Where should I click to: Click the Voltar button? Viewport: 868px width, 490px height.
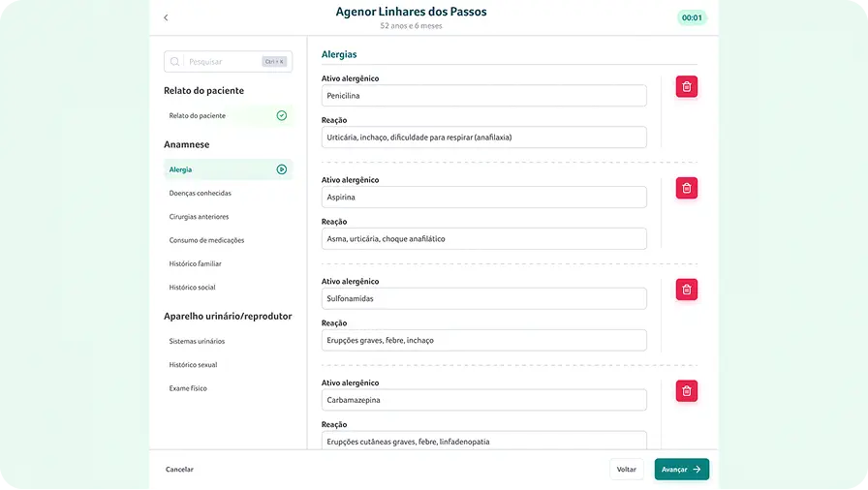(x=627, y=469)
